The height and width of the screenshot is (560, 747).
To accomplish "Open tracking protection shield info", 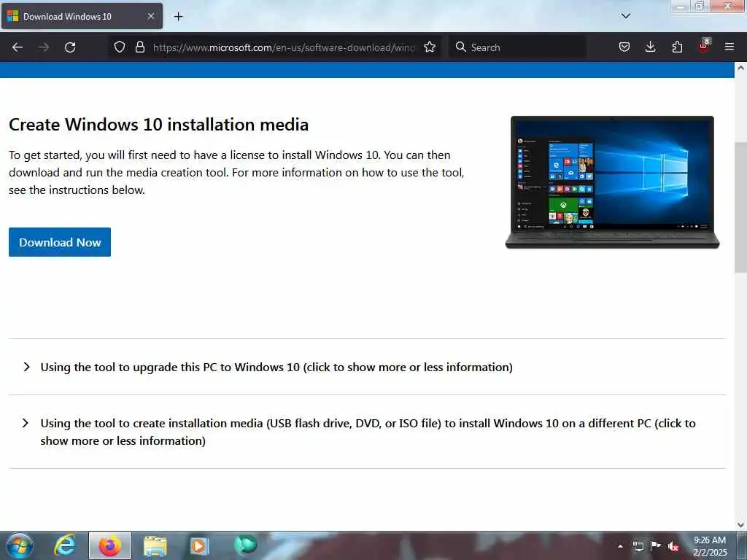I will point(120,47).
